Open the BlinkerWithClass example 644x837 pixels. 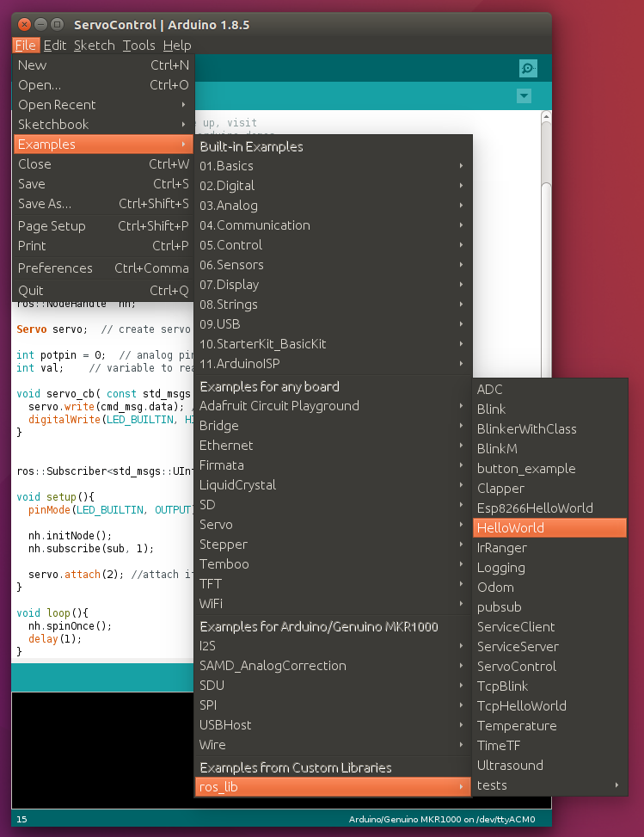tap(550, 428)
